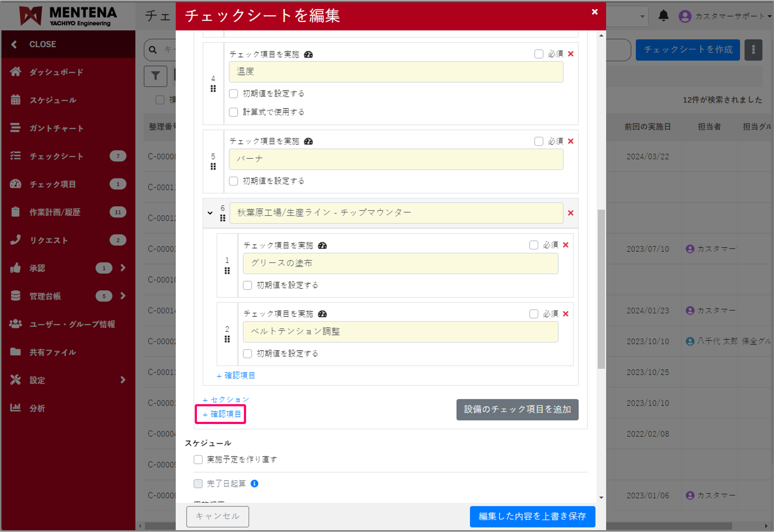
Task: Collapse the sidebar using CLOSE
Action: point(42,44)
